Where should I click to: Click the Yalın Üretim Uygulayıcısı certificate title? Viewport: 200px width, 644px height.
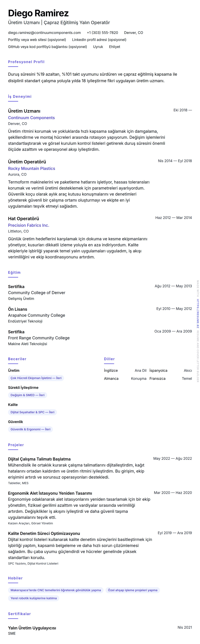[32, 628]
